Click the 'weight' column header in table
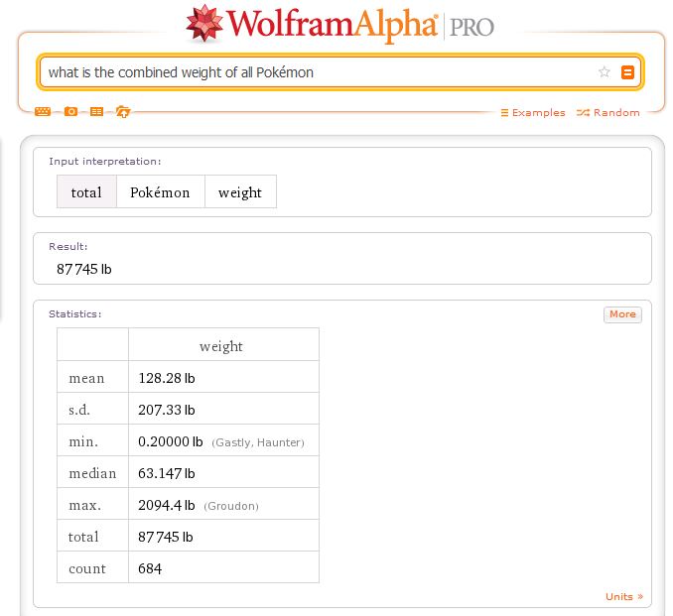The image size is (673, 616). point(221,346)
